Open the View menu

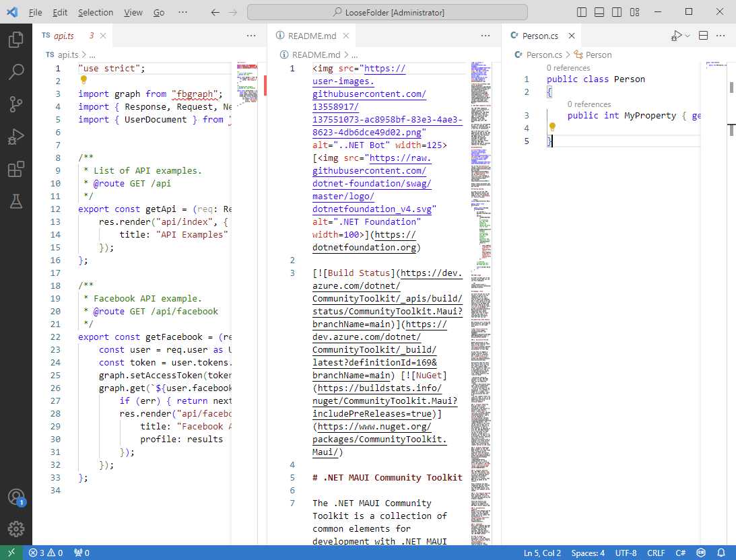[x=133, y=12]
